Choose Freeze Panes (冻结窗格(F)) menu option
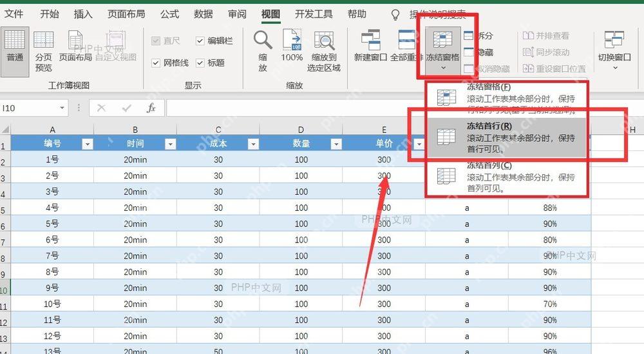The height and width of the screenshot is (354, 644). tap(507, 98)
